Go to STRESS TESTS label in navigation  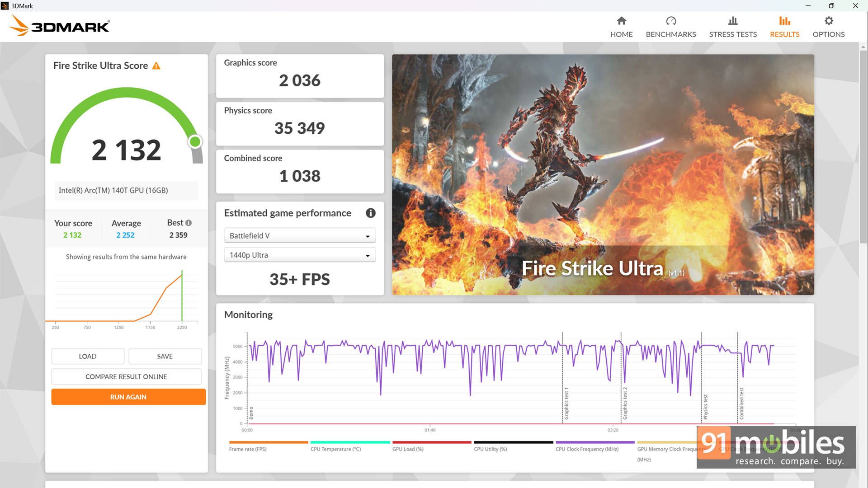[733, 34]
